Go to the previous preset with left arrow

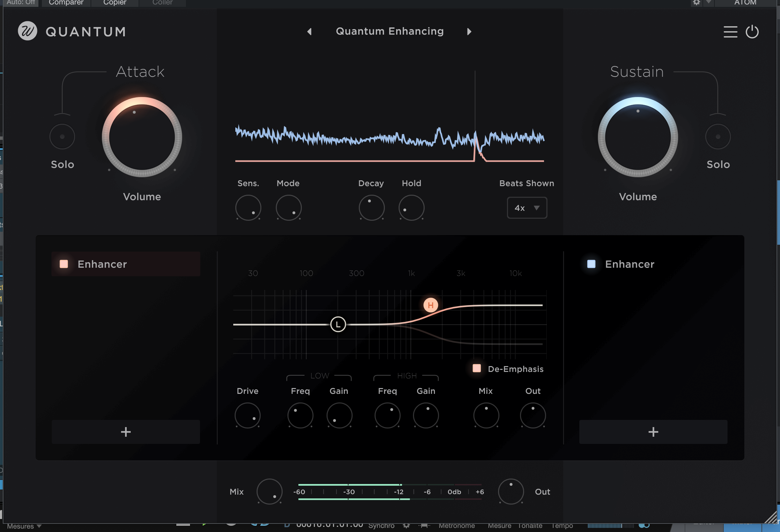tap(309, 32)
